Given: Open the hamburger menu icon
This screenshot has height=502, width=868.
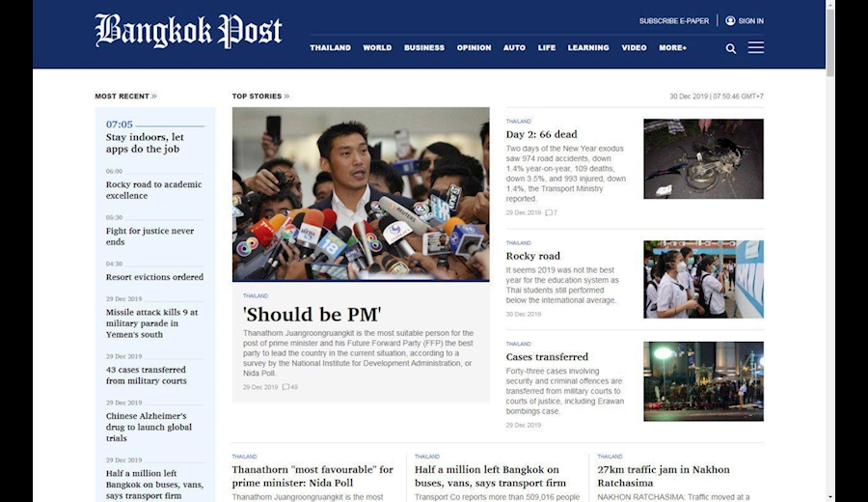Looking at the screenshot, I should tap(755, 47).
